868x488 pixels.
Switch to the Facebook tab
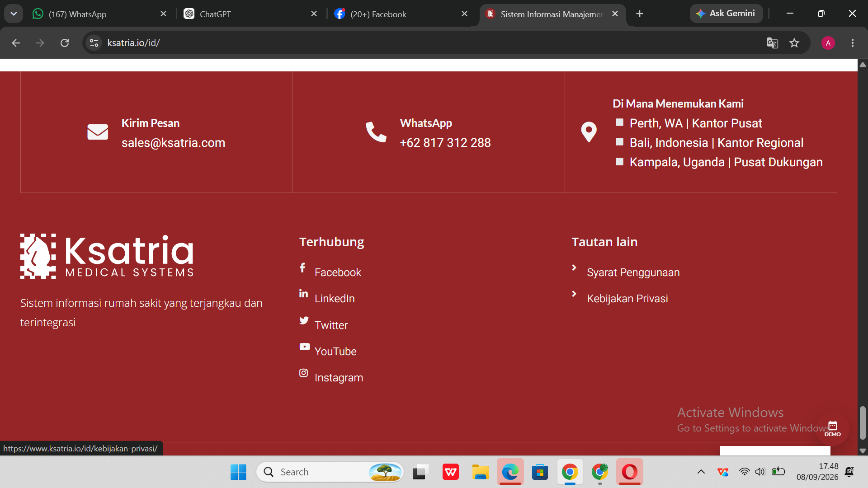[401, 14]
